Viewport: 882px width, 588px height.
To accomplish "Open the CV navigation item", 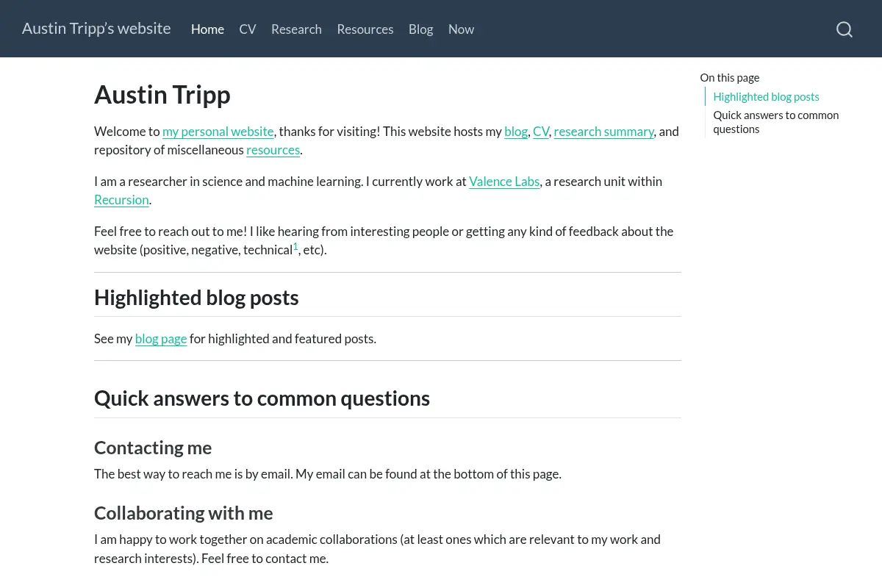I will tap(248, 29).
